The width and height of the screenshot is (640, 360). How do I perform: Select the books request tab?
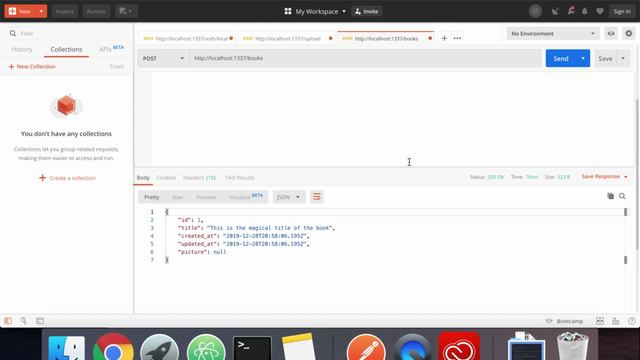(x=386, y=38)
